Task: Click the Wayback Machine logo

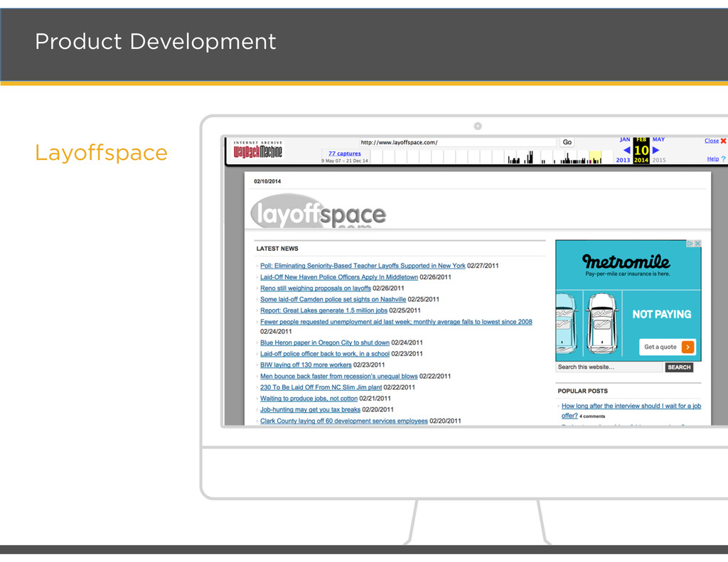Action: point(257,149)
